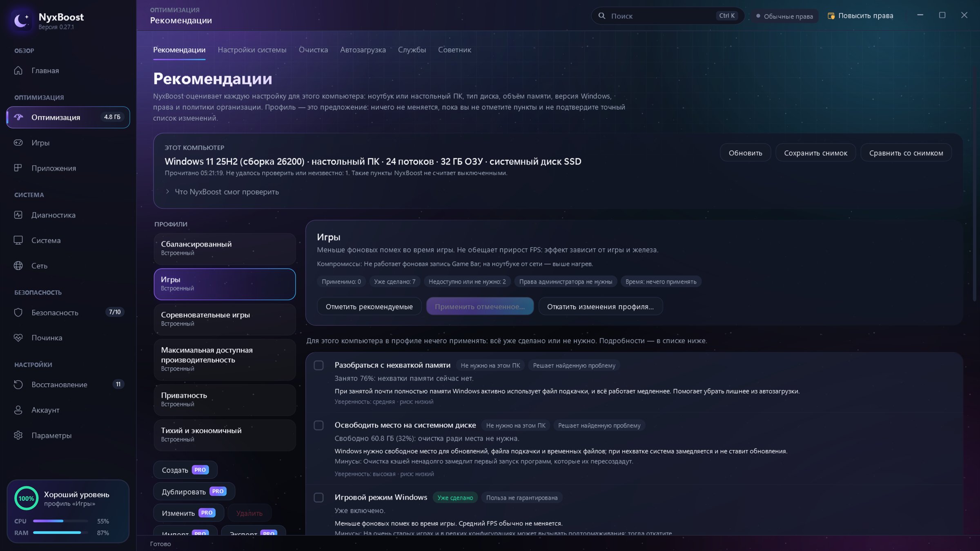Image resolution: width=980 pixels, height=551 pixels.
Task: Open Безопасность shield icon
Action: (x=18, y=313)
